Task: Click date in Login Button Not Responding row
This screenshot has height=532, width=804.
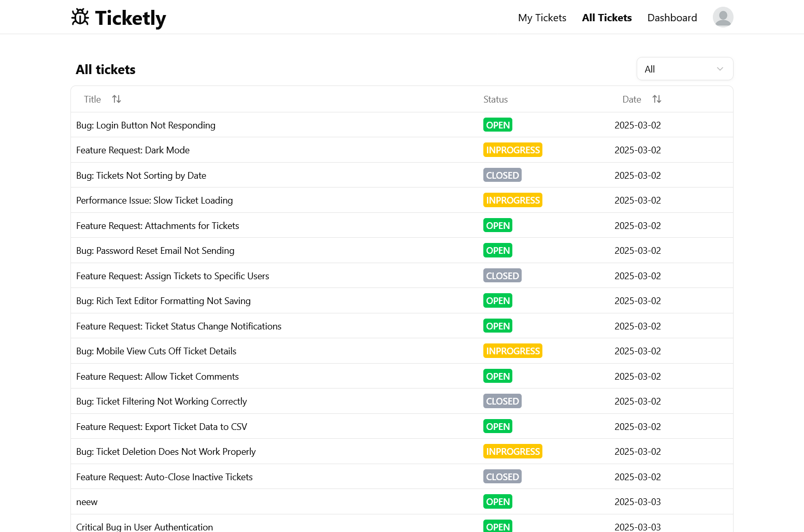Action: point(638,125)
